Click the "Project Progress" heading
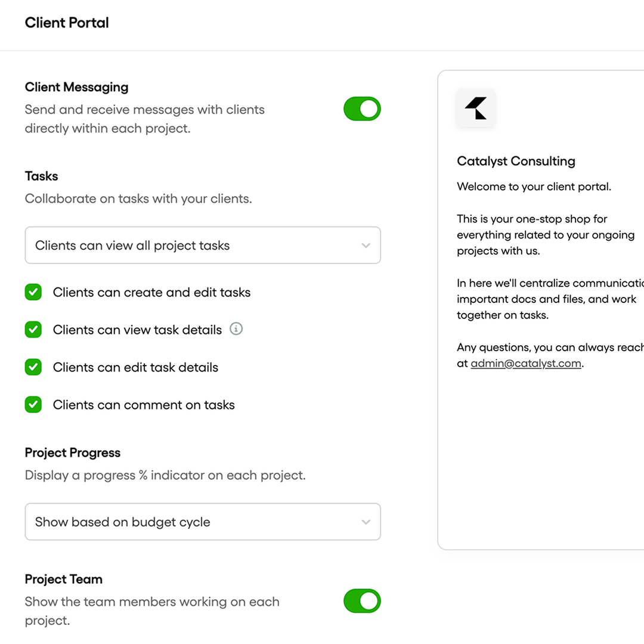This screenshot has width=644, height=644. [72, 453]
